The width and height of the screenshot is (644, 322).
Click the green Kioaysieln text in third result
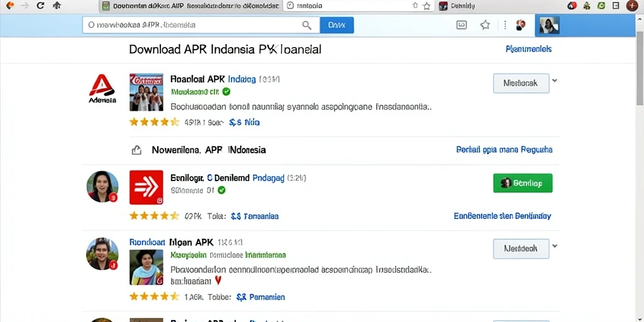coord(188,255)
